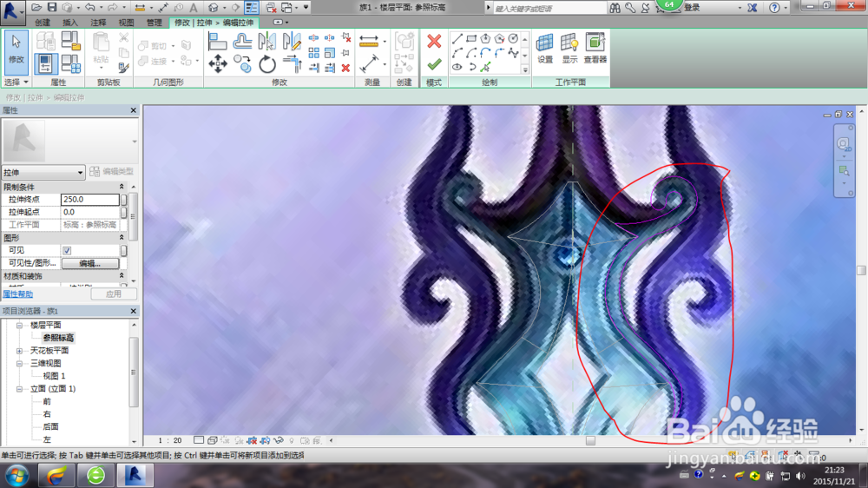This screenshot has height=488, width=868.
Task: Click the project browser vertical scrollbar
Action: pyautogui.click(x=133, y=372)
